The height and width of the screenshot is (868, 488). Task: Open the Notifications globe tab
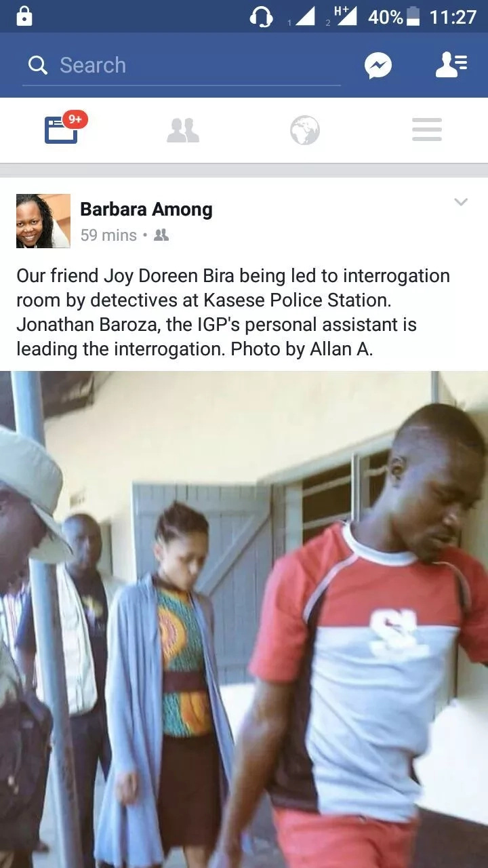tap(305, 130)
